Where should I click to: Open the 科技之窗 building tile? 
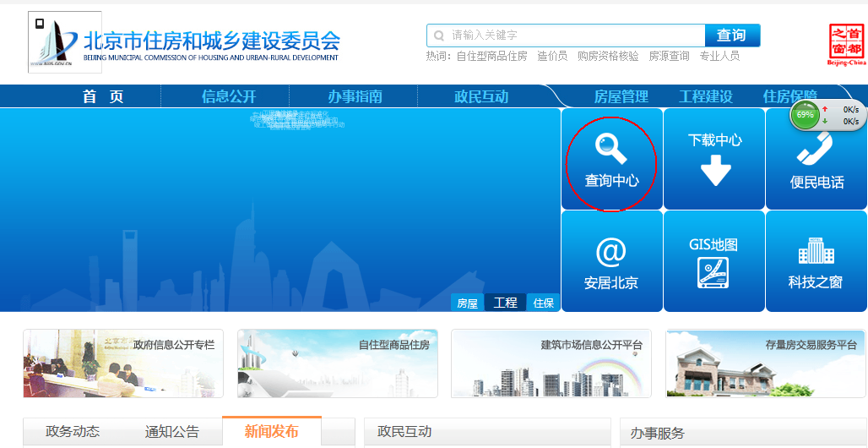tap(816, 261)
